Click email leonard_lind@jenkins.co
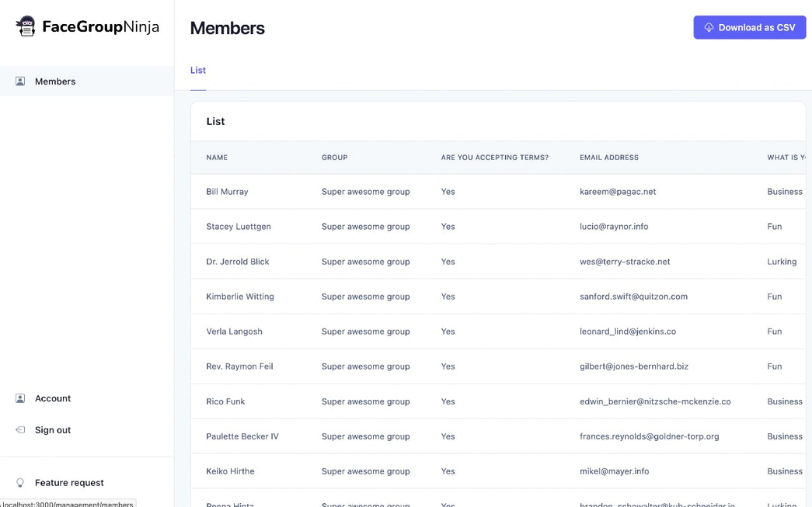 (628, 332)
